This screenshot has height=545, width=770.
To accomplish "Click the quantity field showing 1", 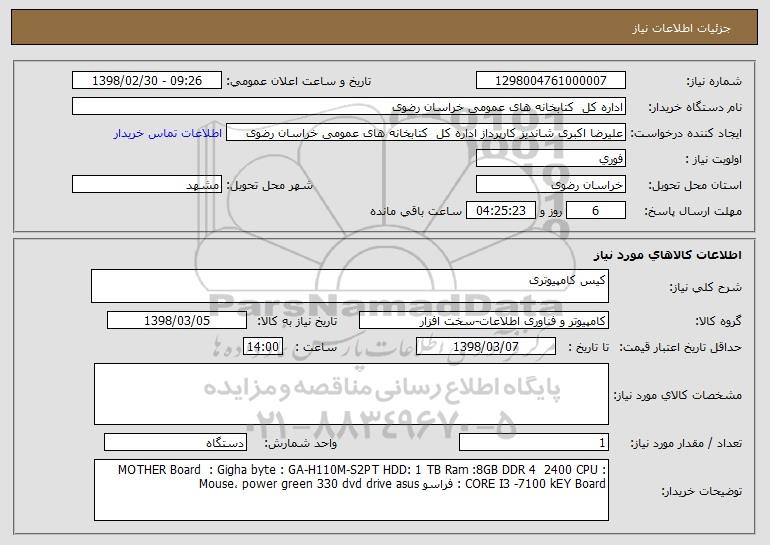I will tap(534, 442).
